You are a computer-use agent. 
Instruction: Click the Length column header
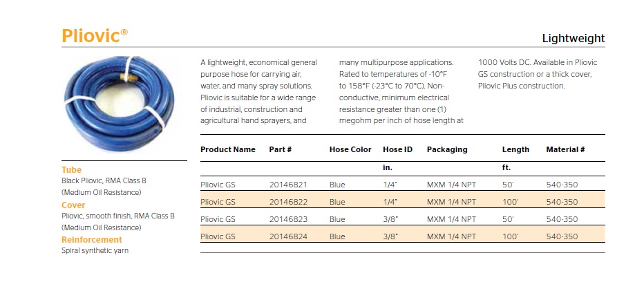tap(515, 149)
